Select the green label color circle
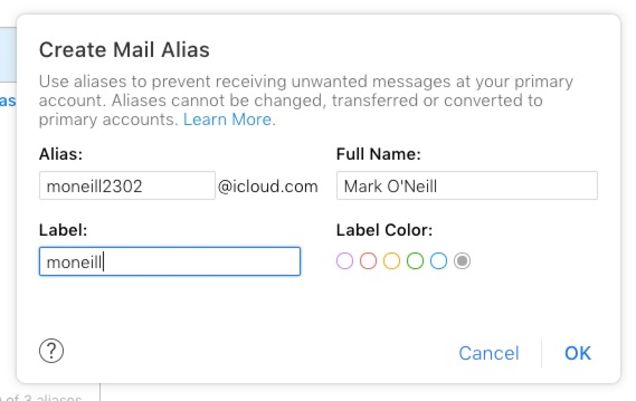 [415, 261]
